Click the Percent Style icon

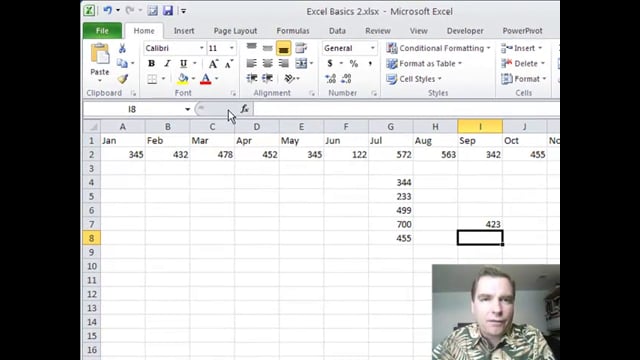353,63
